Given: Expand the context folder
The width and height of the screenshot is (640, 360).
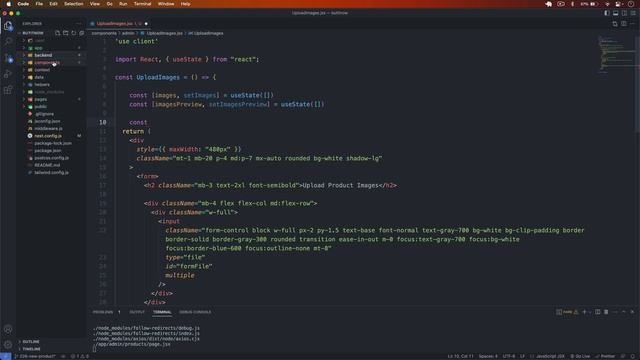Looking at the screenshot, I should click(x=42, y=70).
